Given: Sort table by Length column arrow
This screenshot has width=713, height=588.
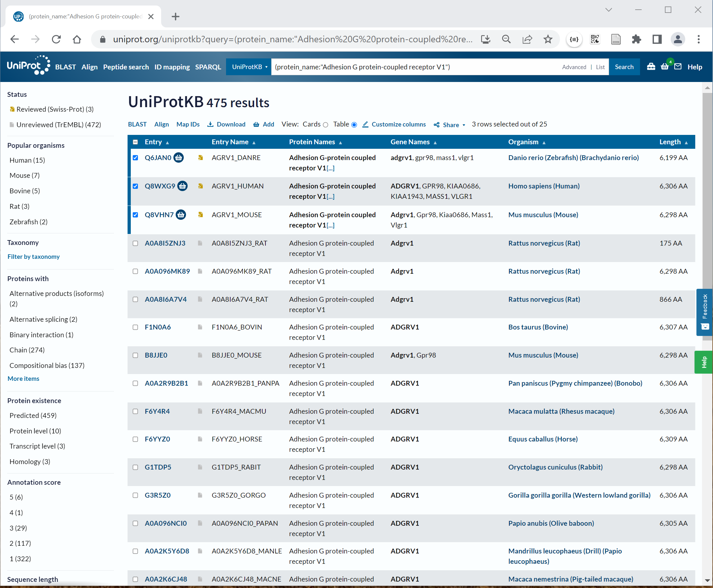Looking at the screenshot, I should point(686,143).
